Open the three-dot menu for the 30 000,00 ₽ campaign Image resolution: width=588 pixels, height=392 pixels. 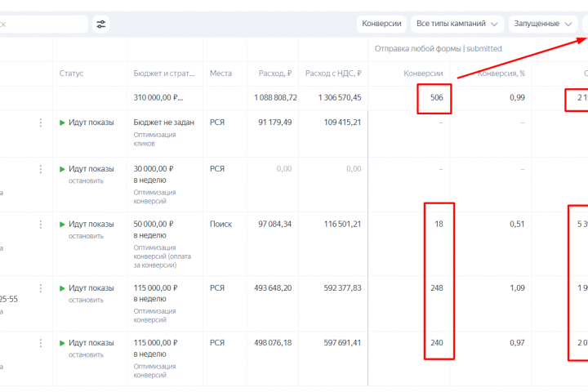coord(41,169)
